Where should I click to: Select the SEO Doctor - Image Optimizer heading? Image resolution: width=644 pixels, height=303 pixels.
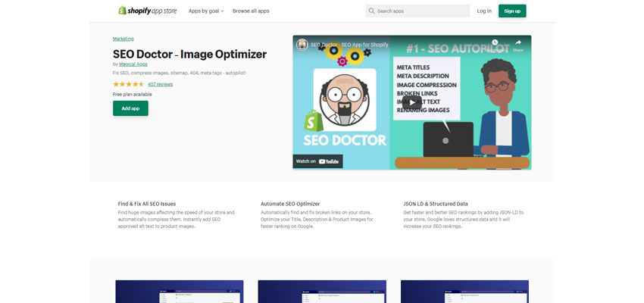pyautogui.click(x=189, y=55)
